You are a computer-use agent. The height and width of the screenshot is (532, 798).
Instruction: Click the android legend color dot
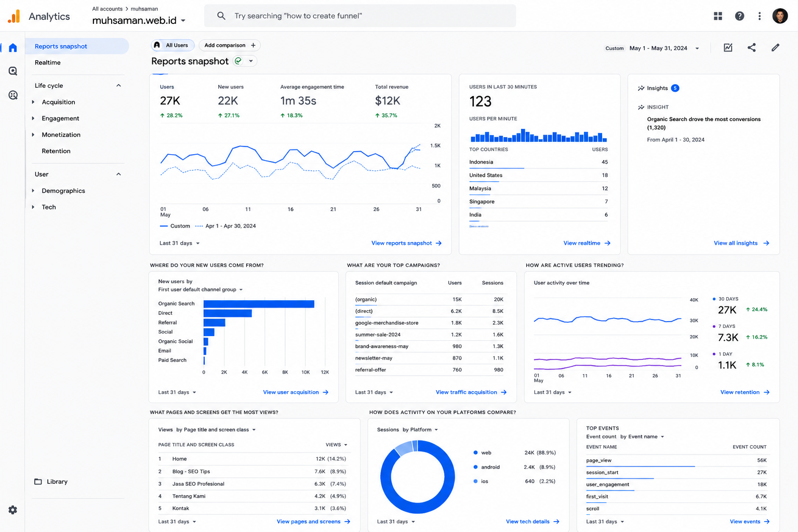(475, 467)
